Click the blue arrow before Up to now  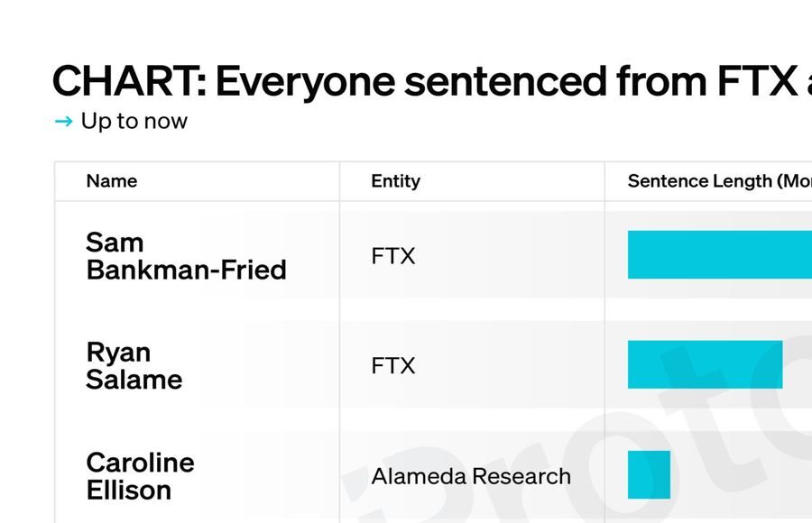pos(64,122)
